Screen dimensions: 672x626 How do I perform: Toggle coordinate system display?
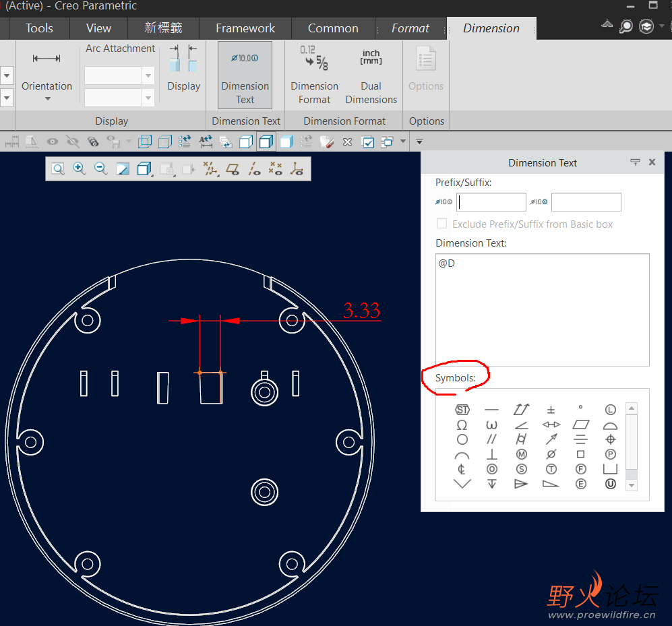pyautogui.click(x=297, y=169)
